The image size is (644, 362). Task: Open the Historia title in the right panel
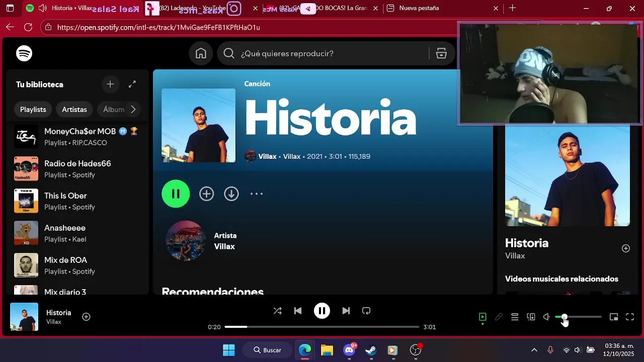click(527, 243)
